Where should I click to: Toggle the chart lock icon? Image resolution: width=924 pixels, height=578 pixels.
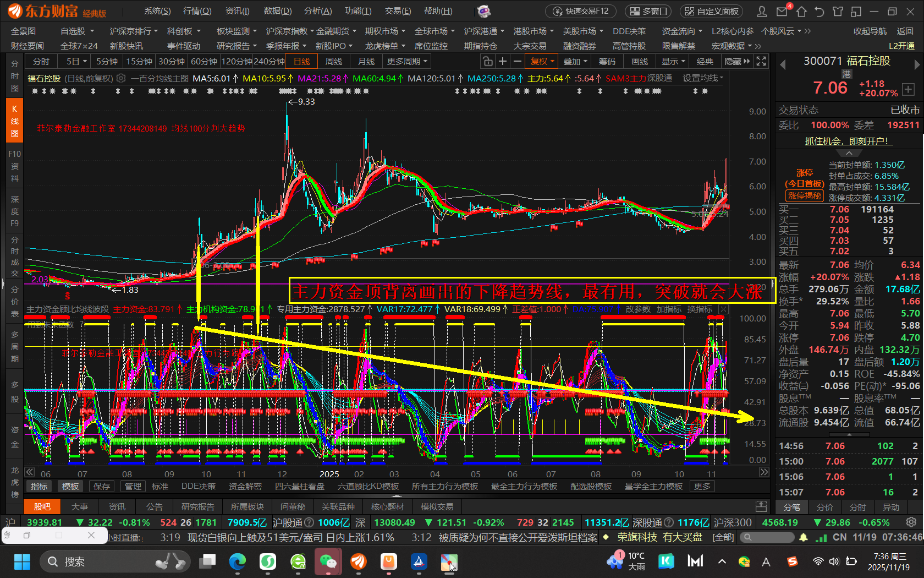pos(487,61)
